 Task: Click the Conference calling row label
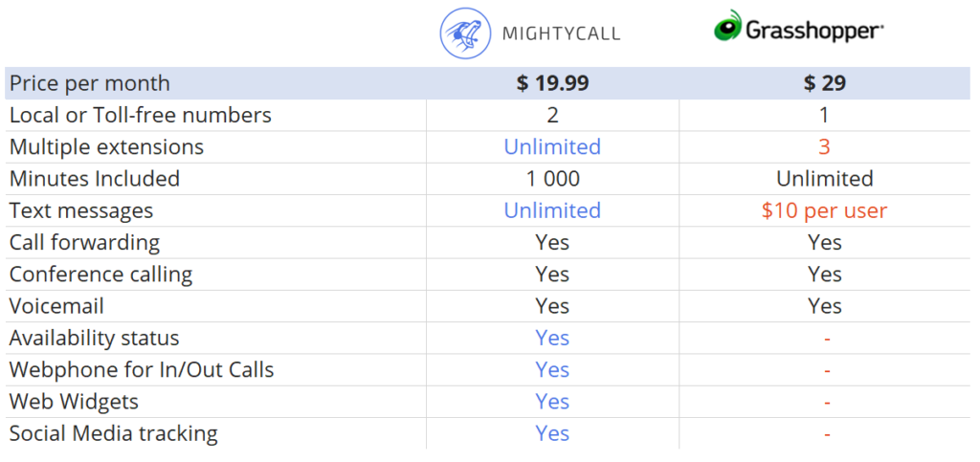pos(100,275)
